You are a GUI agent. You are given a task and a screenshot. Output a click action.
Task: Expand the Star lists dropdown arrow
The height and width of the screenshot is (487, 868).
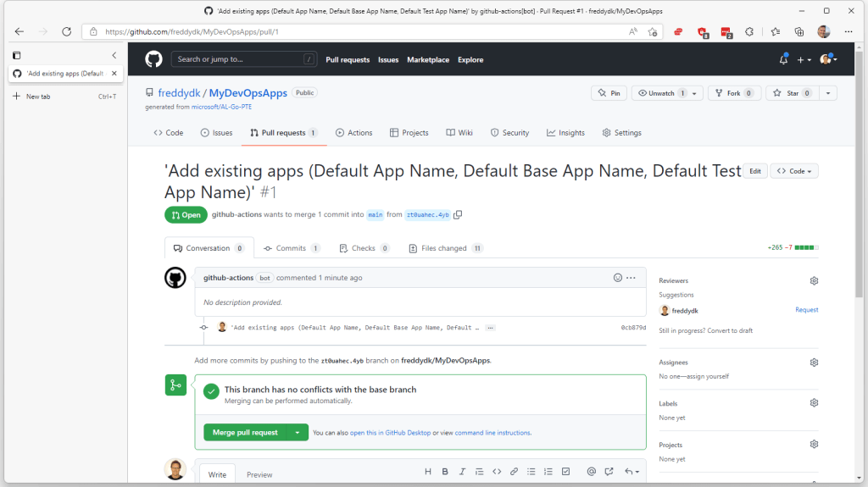(x=828, y=93)
